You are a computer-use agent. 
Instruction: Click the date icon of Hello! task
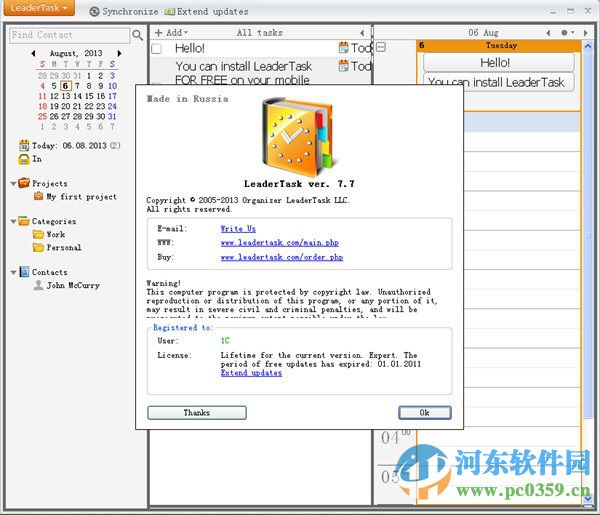344,47
